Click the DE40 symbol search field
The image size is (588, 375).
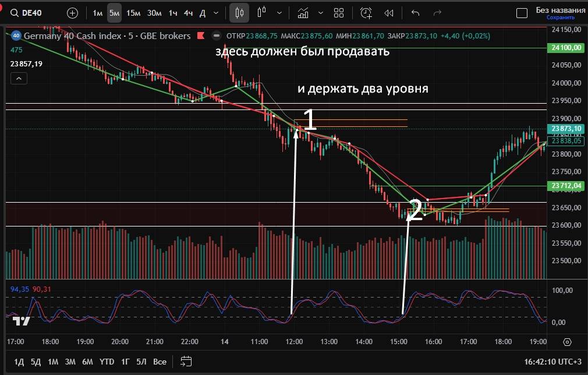coord(33,12)
